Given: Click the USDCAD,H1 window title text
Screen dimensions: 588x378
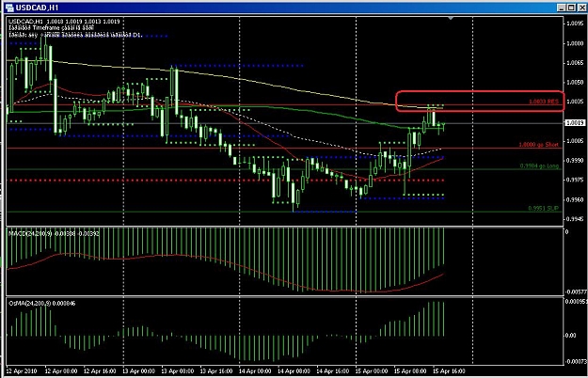Looking at the screenshot, I should pos(37,8).
